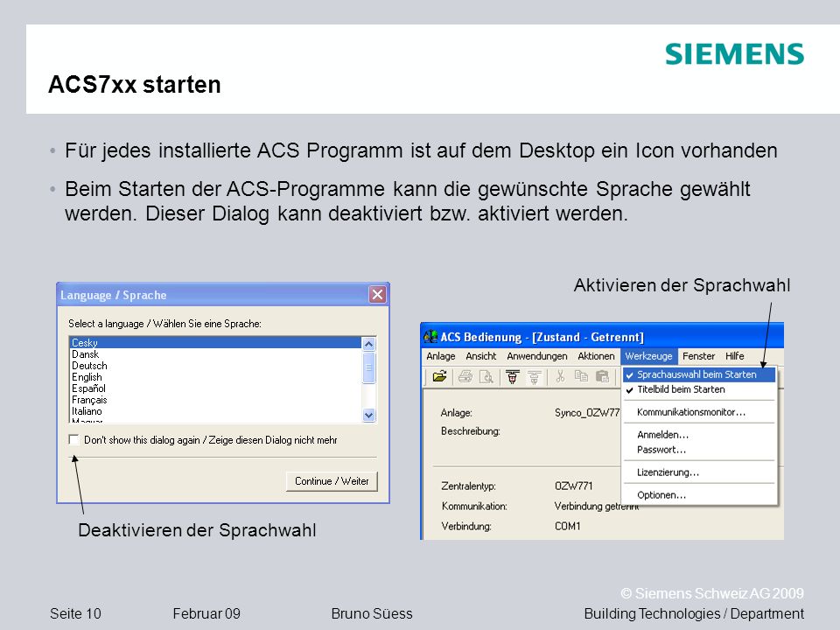Click the copy toolbar icon
Screen dimensions: 840x630
click(x=581, y=376)
